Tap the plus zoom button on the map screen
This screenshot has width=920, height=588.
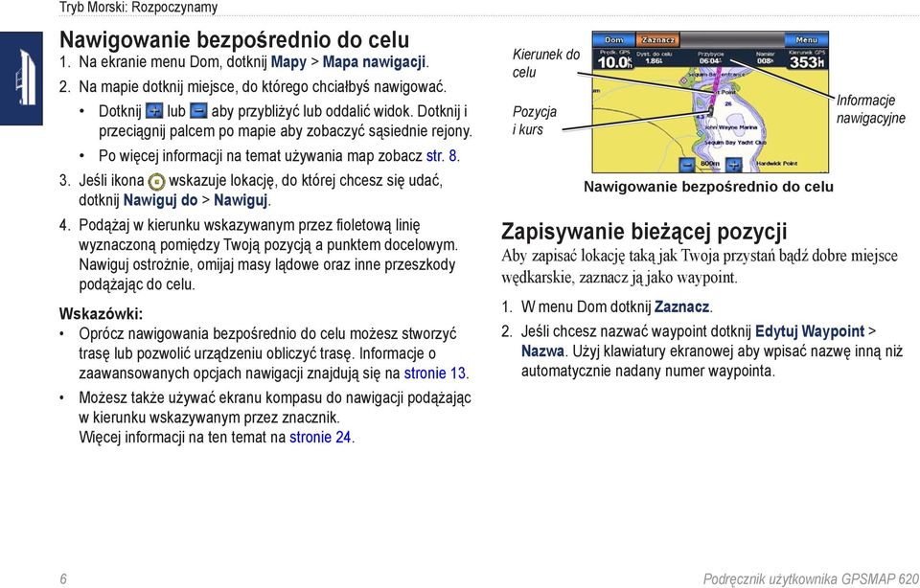(x=733, y=164)
